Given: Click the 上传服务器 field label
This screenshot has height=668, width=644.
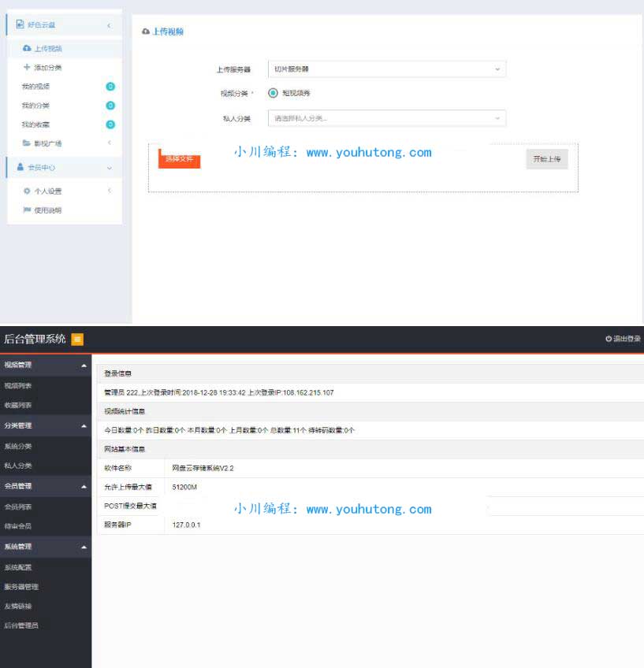Looking at the screenshot, I should point(233,69).
